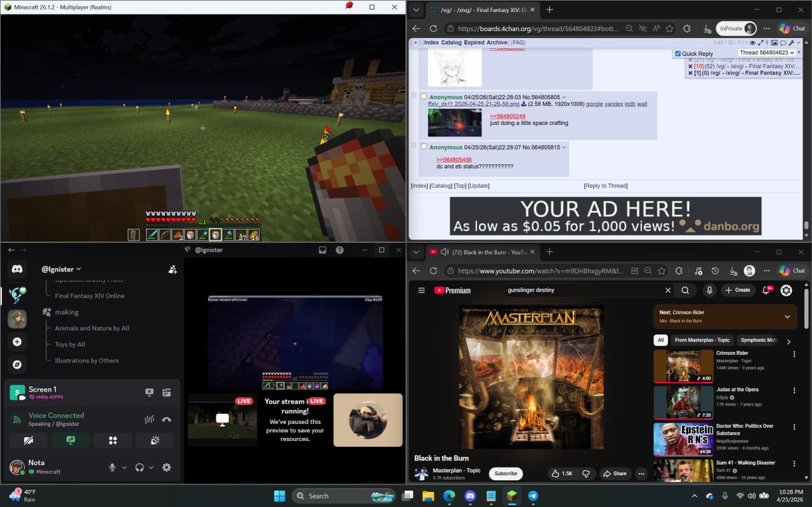Select the 4chan /xivg/ browser tab
This screenshot has height=507, width=812.
(x=483, y=10)
